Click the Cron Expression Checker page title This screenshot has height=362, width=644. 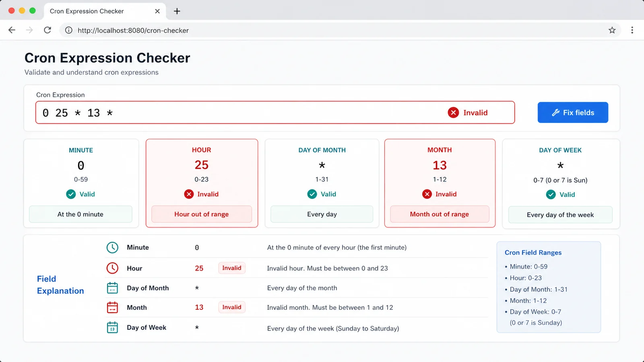point(107,58)
